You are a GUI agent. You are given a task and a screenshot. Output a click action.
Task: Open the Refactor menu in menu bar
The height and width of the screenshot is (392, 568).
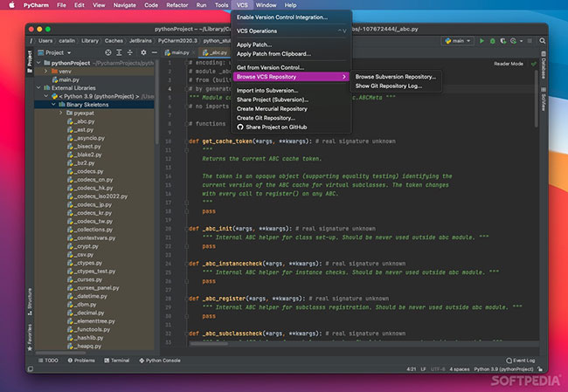point(177,5)
